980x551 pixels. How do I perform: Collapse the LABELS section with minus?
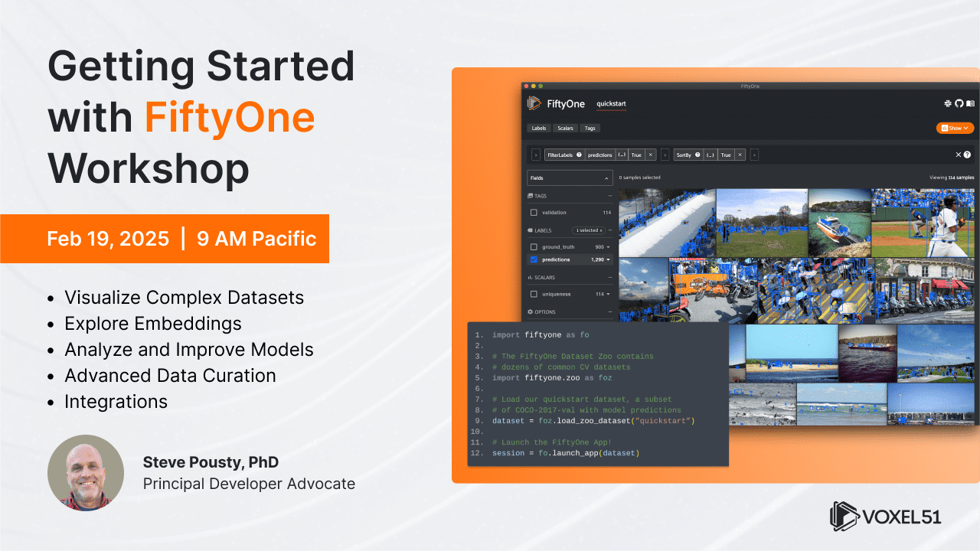tap(609, 230)
